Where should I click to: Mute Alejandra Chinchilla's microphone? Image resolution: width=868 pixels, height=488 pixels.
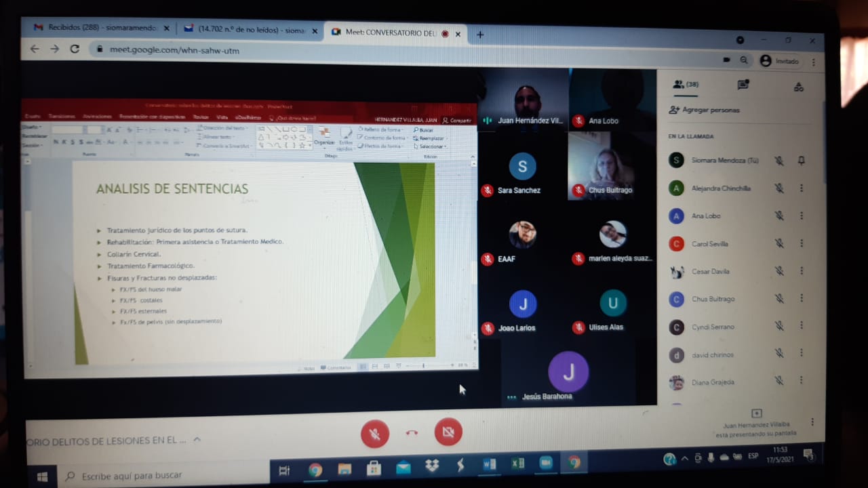(779, 188)
